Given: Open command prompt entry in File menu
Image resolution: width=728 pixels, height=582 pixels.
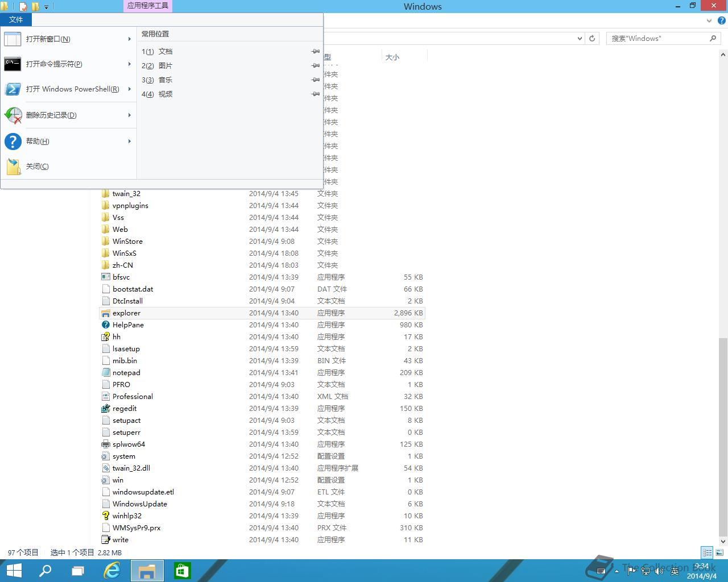Looking at the screenshot, I should 68,64.
